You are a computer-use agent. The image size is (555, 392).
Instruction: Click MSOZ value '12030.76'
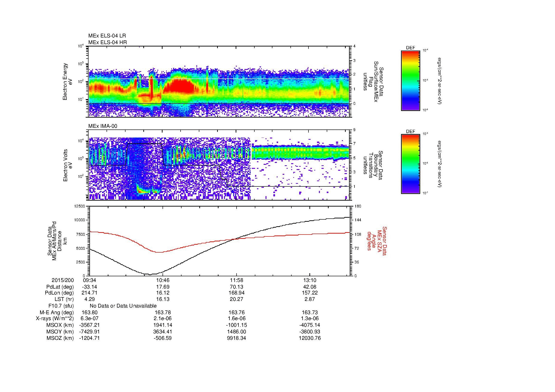tap(310, 338)
